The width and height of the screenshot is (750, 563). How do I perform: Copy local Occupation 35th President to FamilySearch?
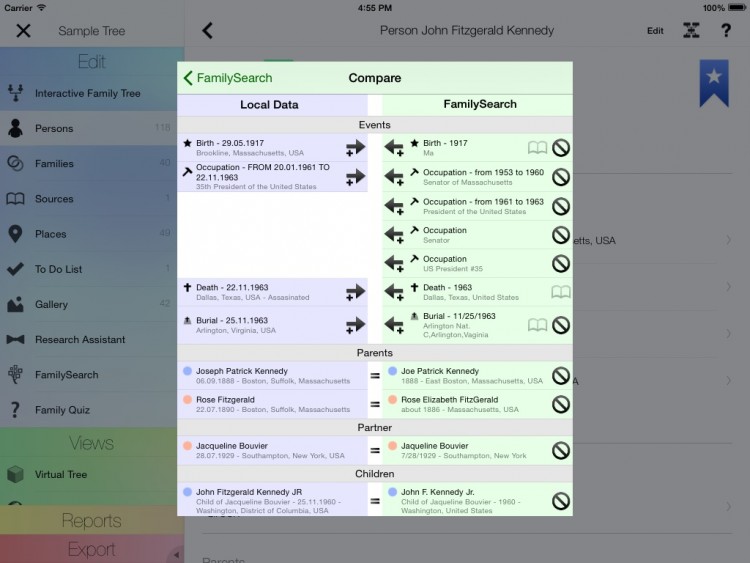[355, 177]
